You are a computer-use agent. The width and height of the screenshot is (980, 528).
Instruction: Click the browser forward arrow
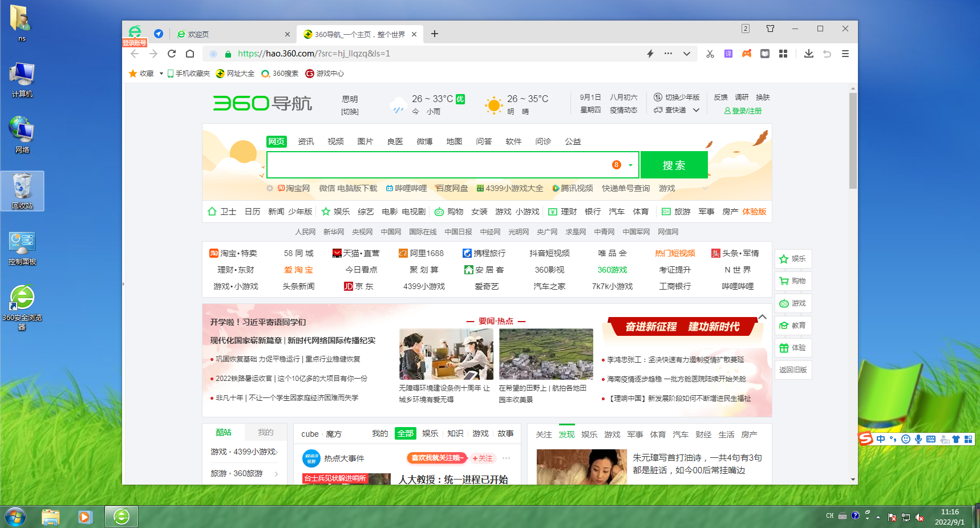tap(153, 54)
